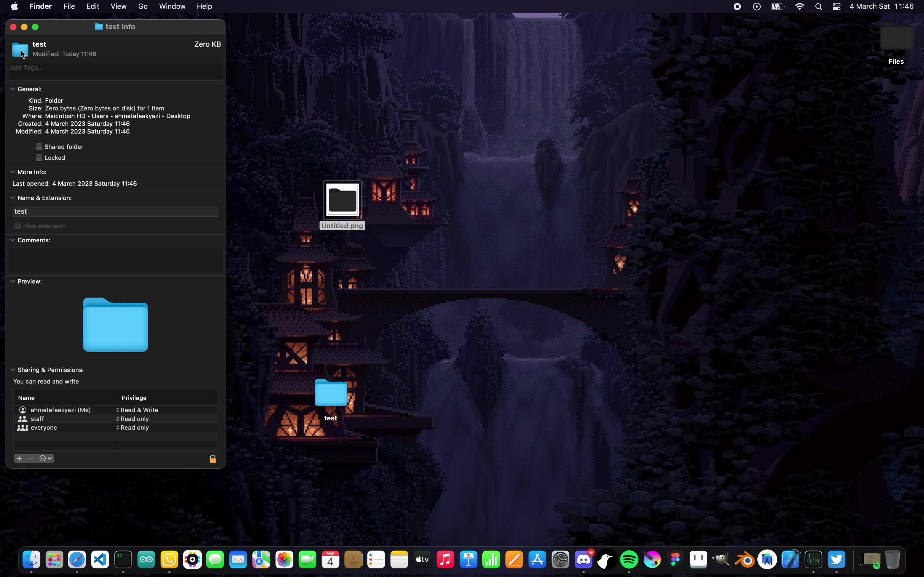
Task: Select the test folder on the desktop
Action: click(x=331, y=393)
